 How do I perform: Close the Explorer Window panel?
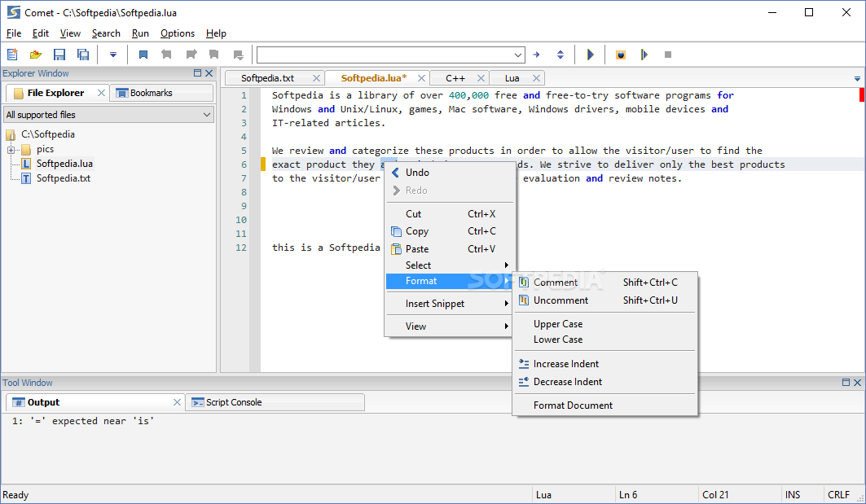[209, 72]
